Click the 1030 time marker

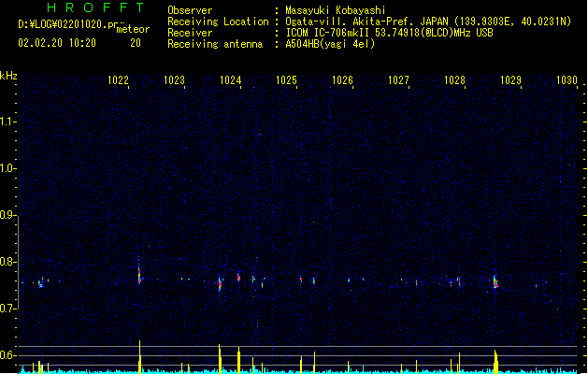click(566, 80)
